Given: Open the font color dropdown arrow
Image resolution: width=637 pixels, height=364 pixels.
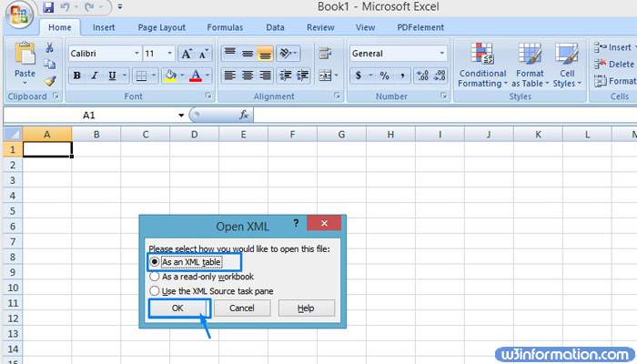Looking at the screenshot, I should click(207, 76).
